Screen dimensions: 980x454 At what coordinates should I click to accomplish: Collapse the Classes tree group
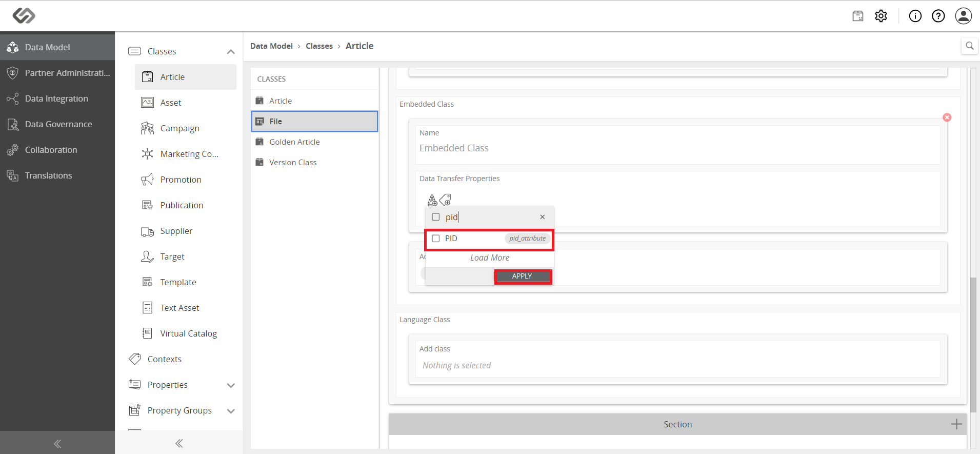click(231, 51)
